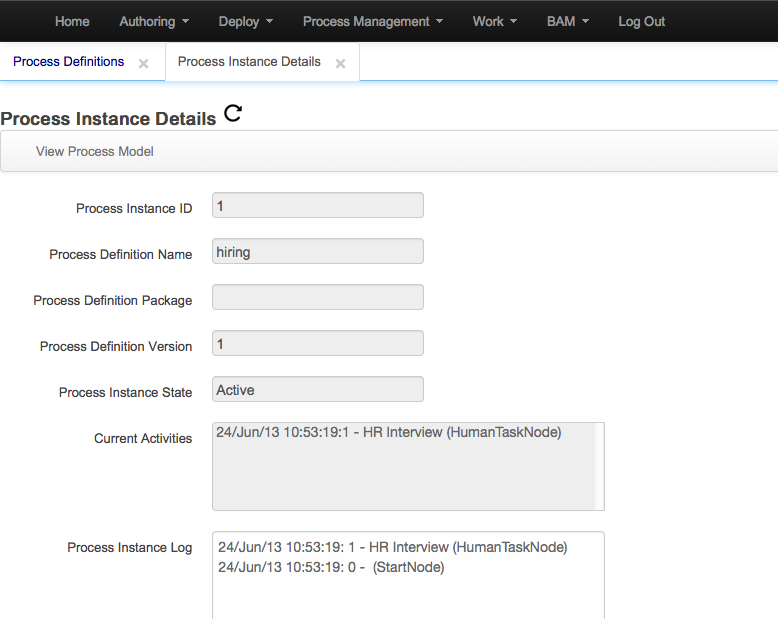Viewport: 778px width, 619px height.
Task: Click the Process Definition Version field
Action: tap(317, 344)
